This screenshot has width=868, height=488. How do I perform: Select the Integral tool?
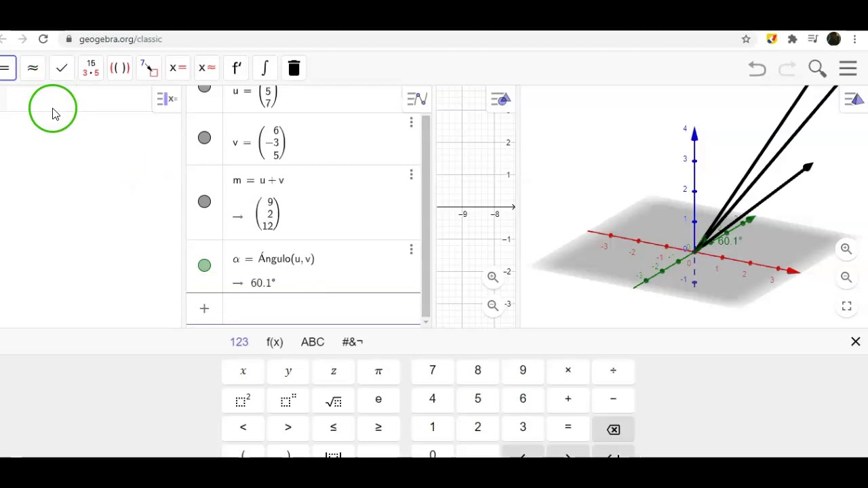[x=264, y=68]
